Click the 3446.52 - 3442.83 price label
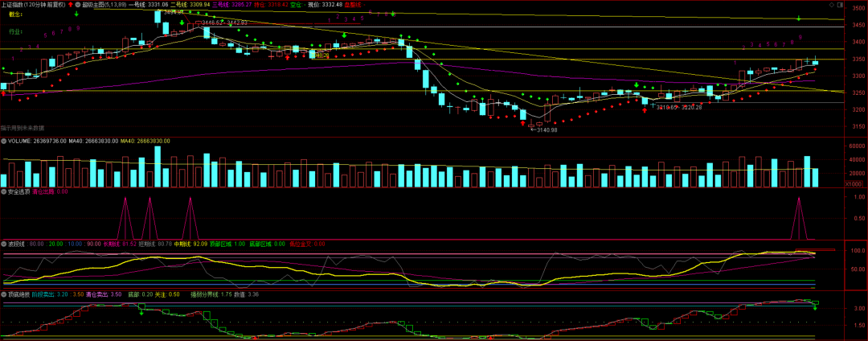 click(x=225, y=23)
